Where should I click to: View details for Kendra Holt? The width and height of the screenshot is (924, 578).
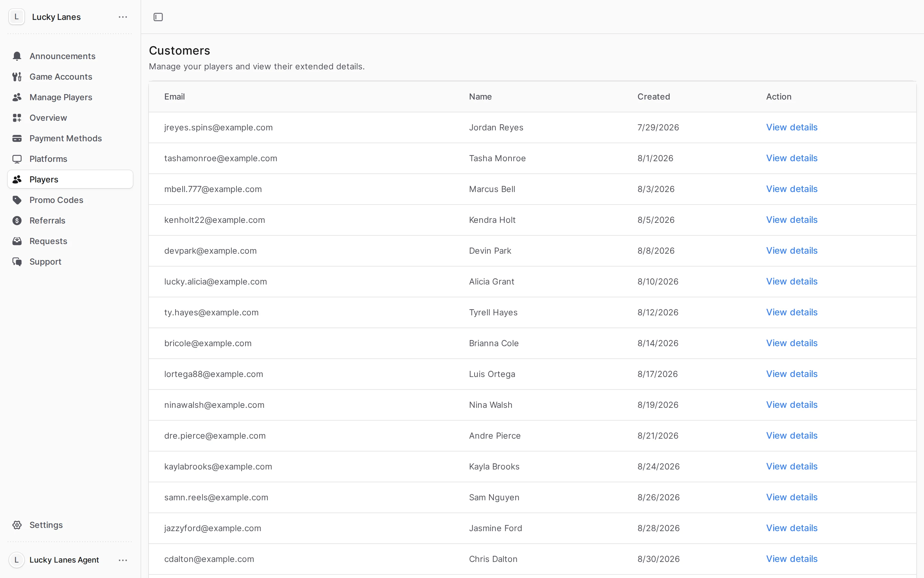[791, 220]
